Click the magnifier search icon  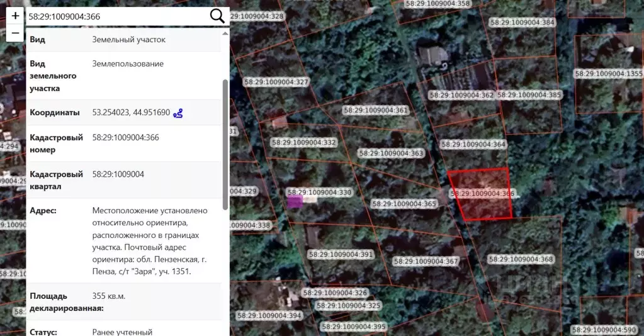pos(217,16)
